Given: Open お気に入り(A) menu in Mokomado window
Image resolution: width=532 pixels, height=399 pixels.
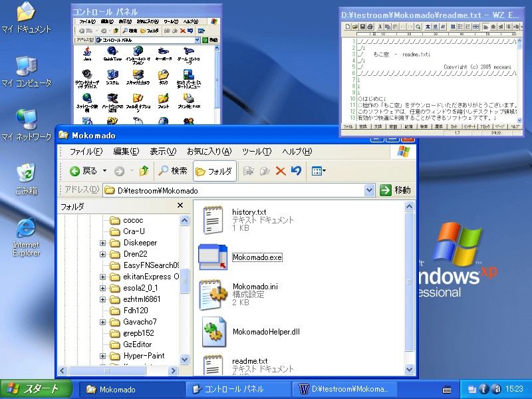Looking at the screenshot, I should tap(209, 152).
